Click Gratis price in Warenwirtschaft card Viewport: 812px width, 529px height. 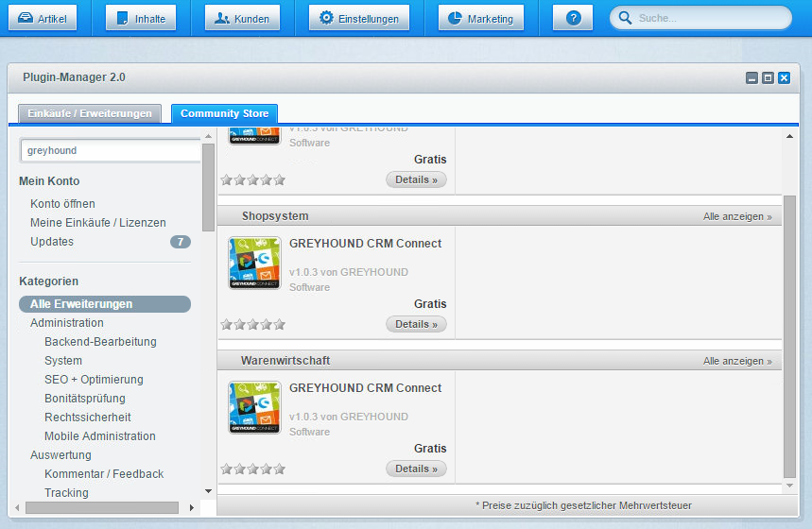(430, 449)
